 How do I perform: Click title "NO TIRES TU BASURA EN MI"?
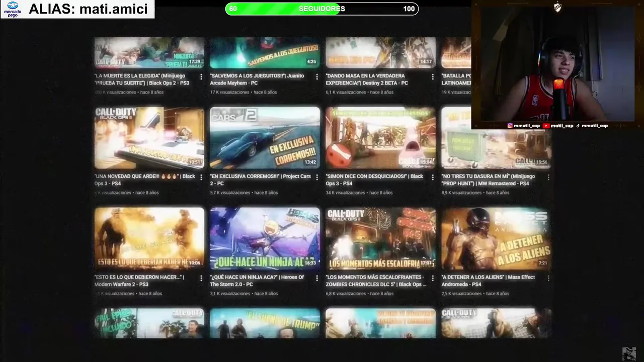click(x=488, y=180)
